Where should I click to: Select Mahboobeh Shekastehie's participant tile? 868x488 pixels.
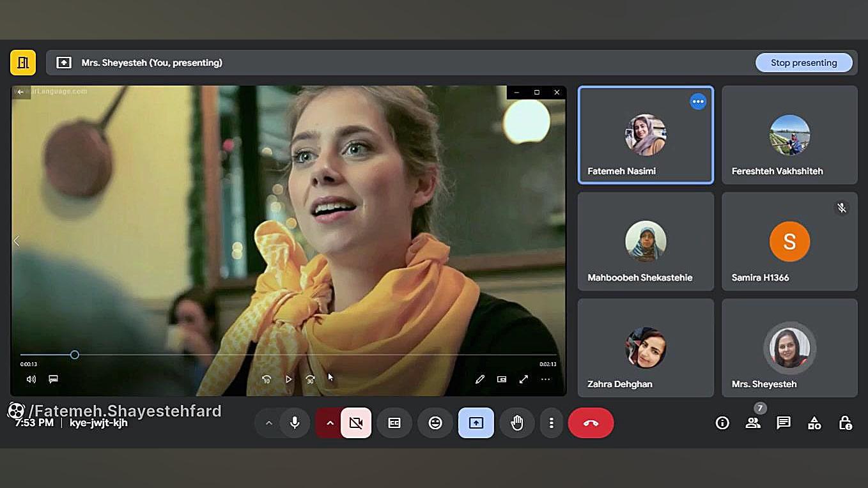tap(646, 241)
